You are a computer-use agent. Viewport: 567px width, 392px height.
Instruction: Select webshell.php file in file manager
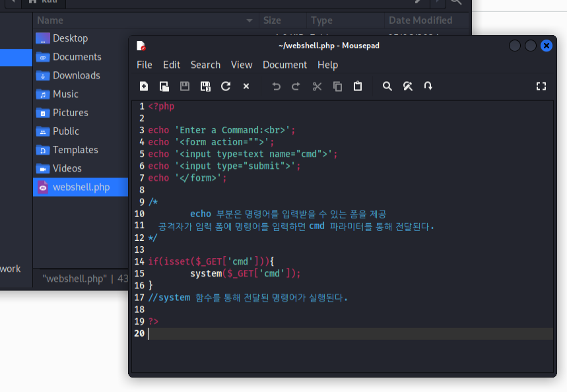81,187
